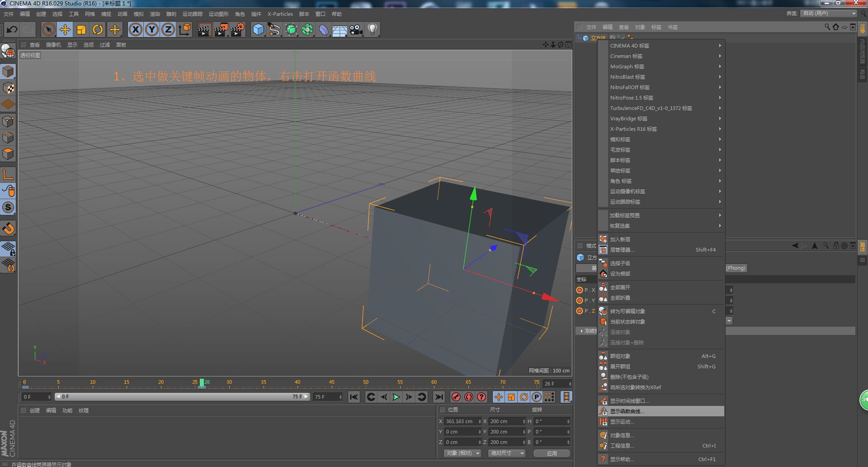Click the coordinate system icon
868x467 pixels.
click(185, 30)
